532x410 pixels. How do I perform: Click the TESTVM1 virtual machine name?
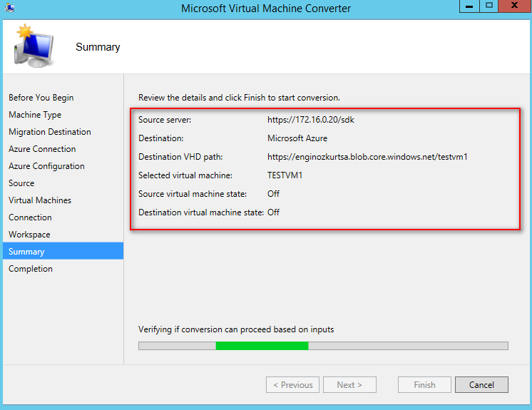pyautogui.click(x=285, y=175)
